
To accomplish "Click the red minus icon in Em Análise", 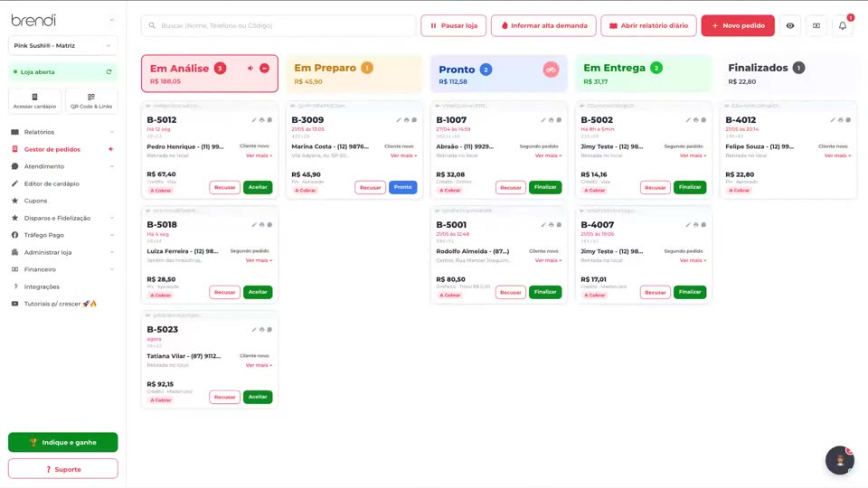I will coord(265,68).
